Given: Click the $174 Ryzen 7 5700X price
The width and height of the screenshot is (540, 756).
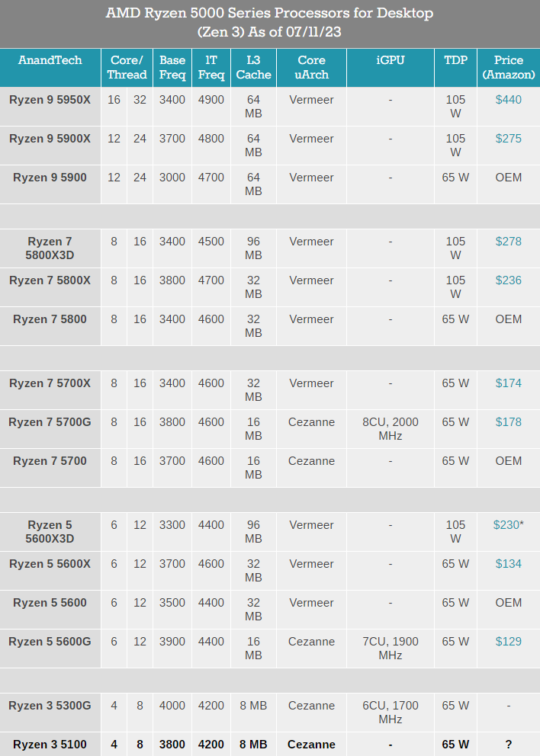Looking at the screenshot, I should tap(508, 383).
